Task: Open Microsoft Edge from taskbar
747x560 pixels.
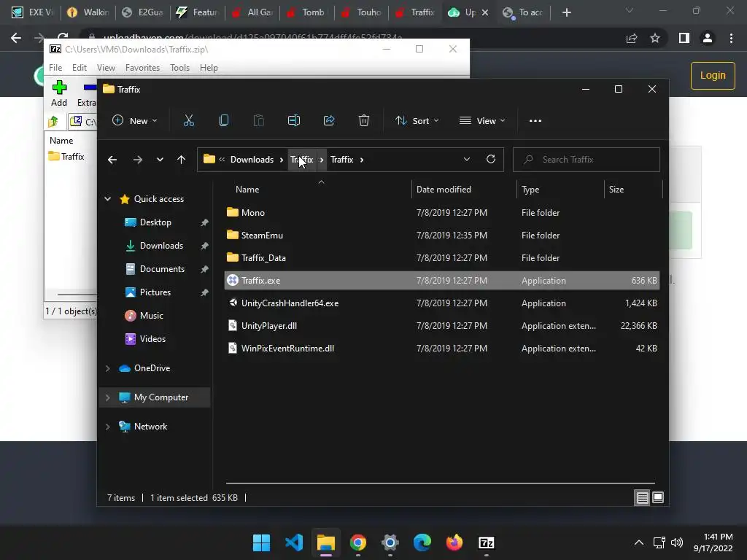Action: (422, 542)
